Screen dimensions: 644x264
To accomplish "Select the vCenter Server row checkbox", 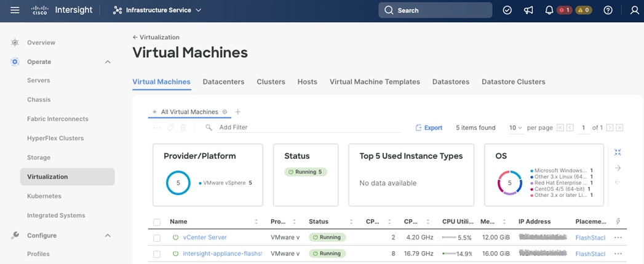I will coord(157,238).
